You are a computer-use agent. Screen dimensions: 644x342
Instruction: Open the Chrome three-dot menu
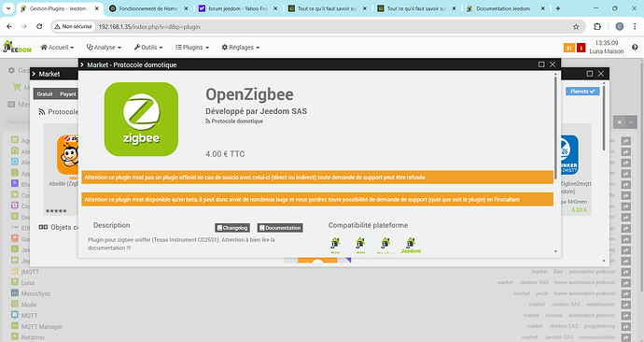[635, 27]
